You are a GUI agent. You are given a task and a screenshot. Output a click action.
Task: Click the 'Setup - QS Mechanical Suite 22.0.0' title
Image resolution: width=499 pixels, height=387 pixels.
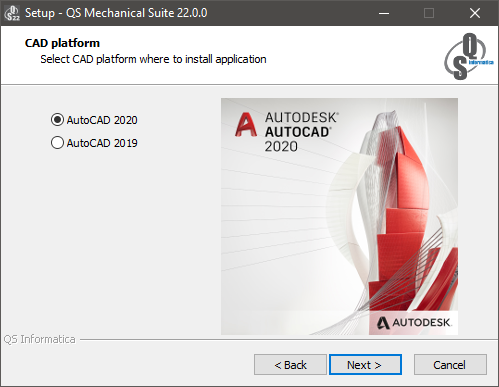click(x=116, y=13)
